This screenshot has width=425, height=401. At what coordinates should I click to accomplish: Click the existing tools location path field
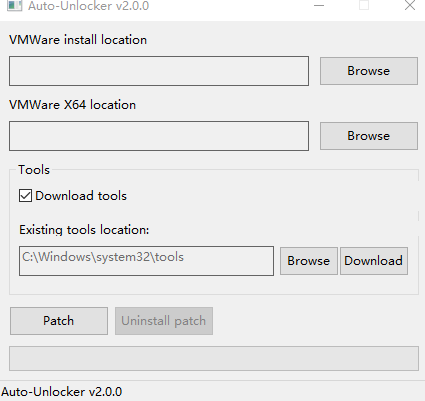tap(146, 261)
